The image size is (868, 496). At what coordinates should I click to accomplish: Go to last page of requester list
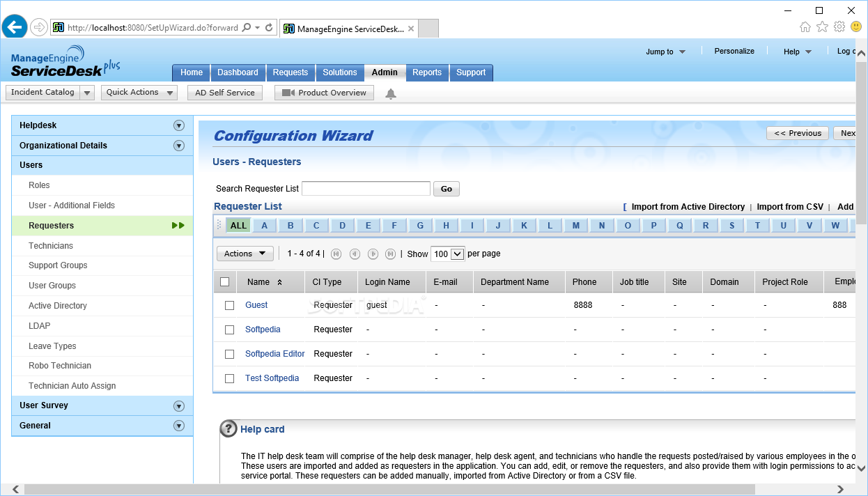coord(391,254)
